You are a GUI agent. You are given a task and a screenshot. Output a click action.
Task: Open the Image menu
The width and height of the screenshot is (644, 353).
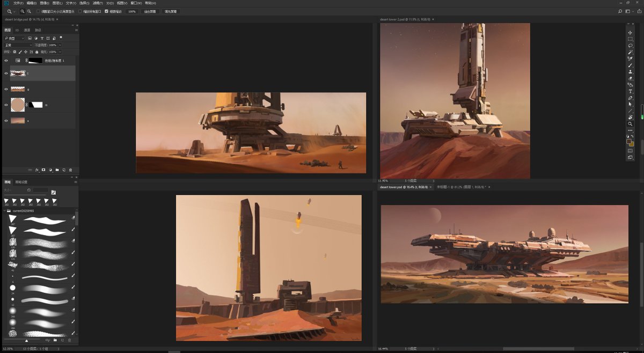tap(45, 3)
